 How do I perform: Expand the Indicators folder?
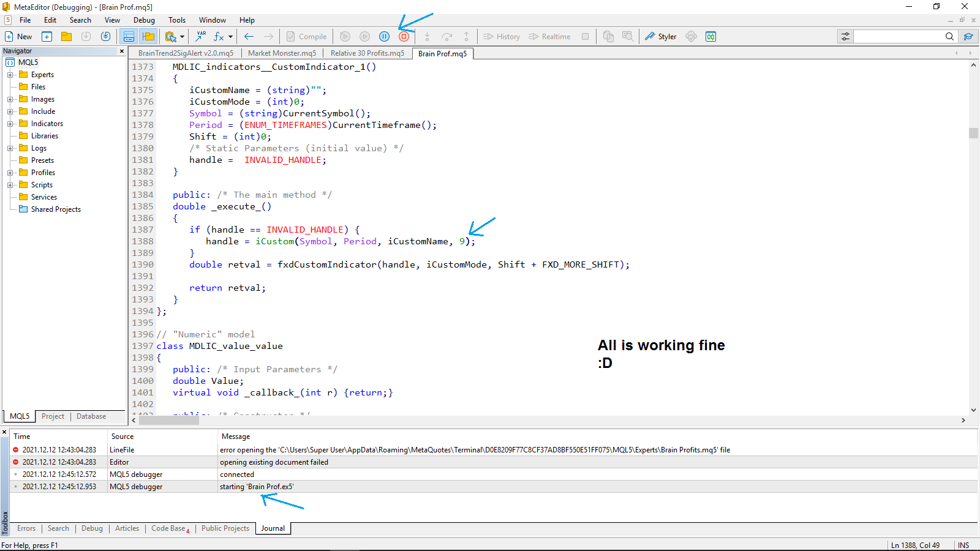pyautogui.click(x=10, y=124)
